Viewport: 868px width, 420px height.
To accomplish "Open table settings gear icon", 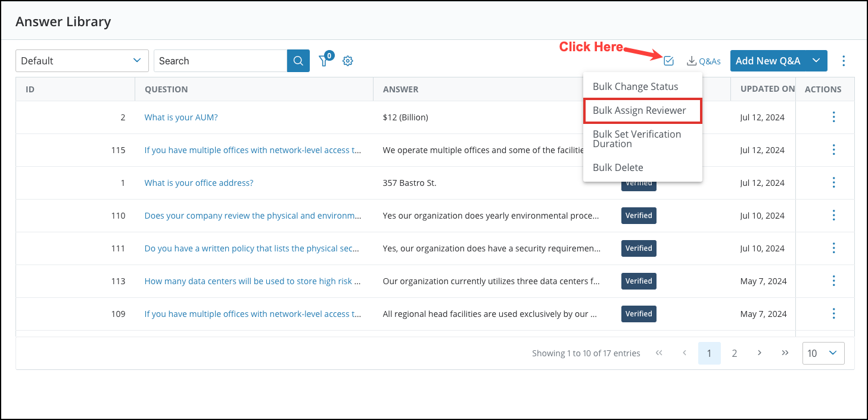I will pyautogui.click(x=348, y=61).
